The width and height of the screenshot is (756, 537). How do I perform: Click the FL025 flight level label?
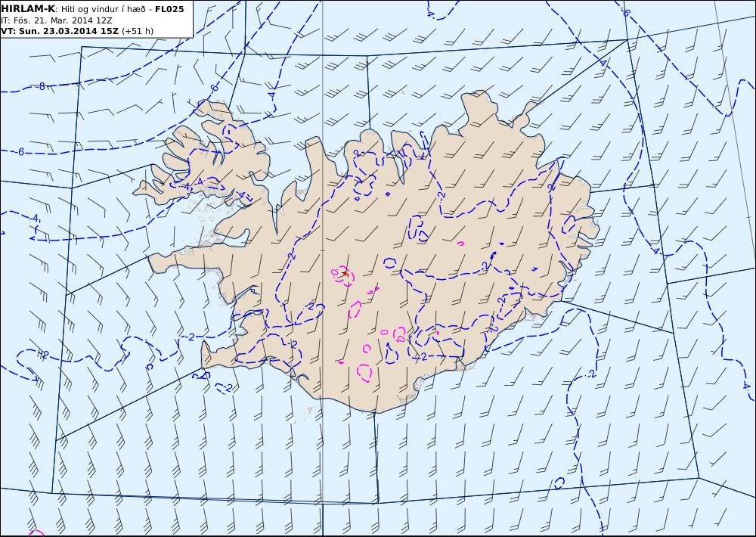pyautogui.click(x=169, y=9)
